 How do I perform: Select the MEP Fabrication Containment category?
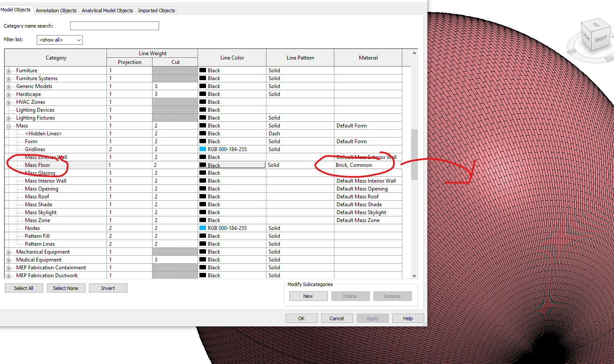click(51, 268)
